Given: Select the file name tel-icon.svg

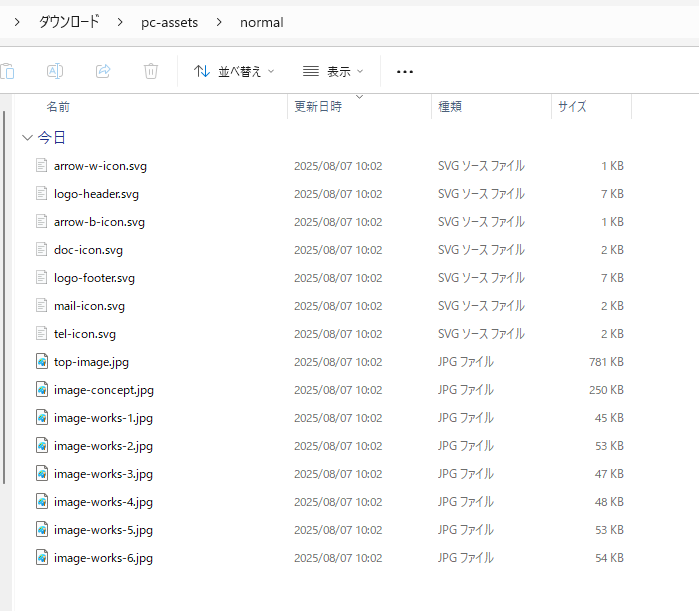Looking at the screenshot, I should [x=85, y=335].
